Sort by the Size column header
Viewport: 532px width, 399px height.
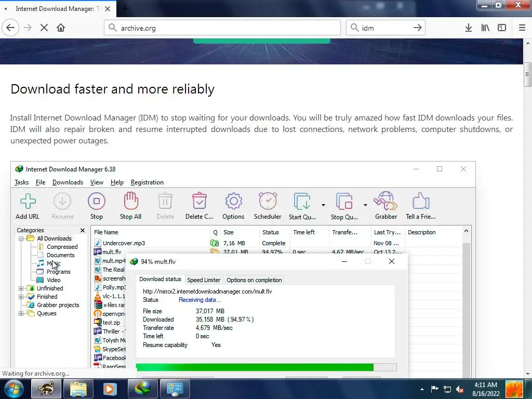(x=240, y=232)
